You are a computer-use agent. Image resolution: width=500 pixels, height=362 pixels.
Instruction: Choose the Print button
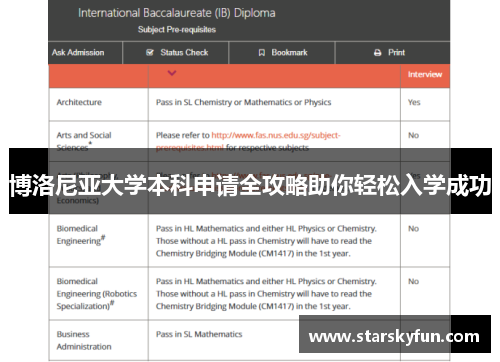[392, 52]
